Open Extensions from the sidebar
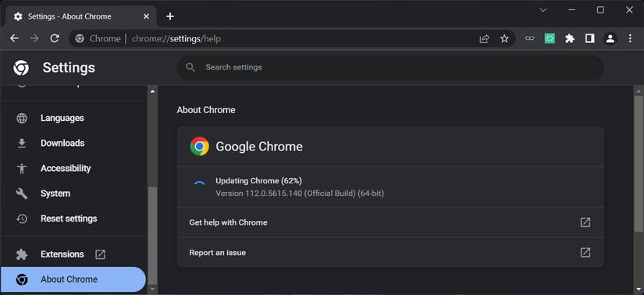The image size is (644, 295). pyautogui.click(x=74, y=254)
